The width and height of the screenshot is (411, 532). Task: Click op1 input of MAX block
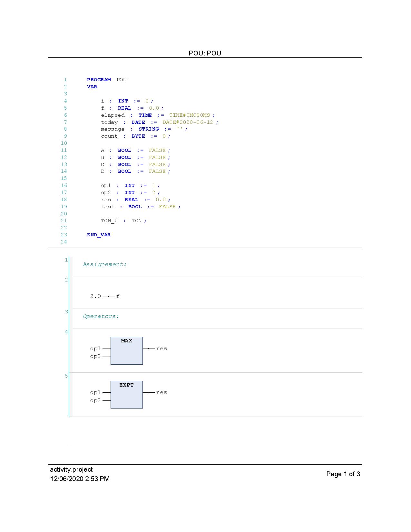point(95,349)
